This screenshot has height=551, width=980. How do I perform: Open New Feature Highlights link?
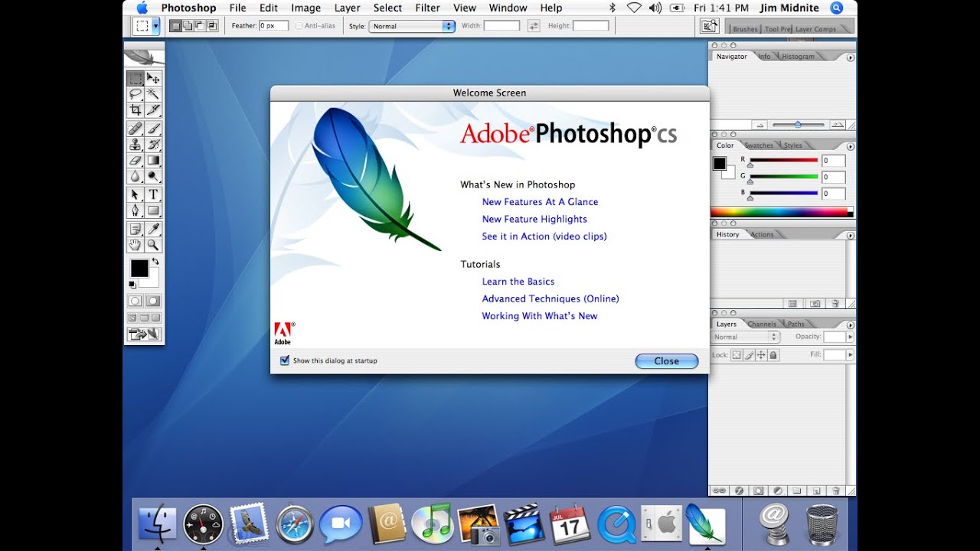534,219
